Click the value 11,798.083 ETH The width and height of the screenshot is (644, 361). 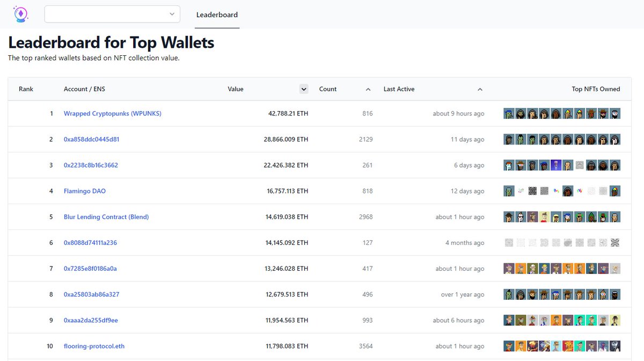pyautogui.click(x=287, y=346)
